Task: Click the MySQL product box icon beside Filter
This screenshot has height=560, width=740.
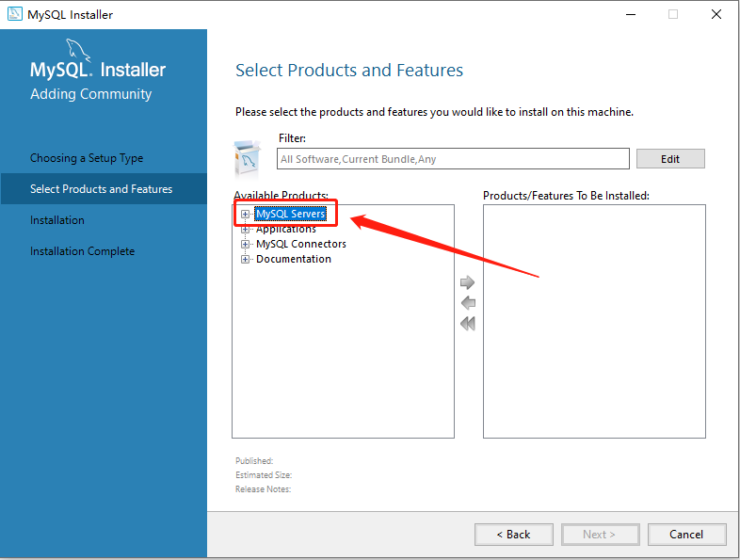Action: (247, 158)
